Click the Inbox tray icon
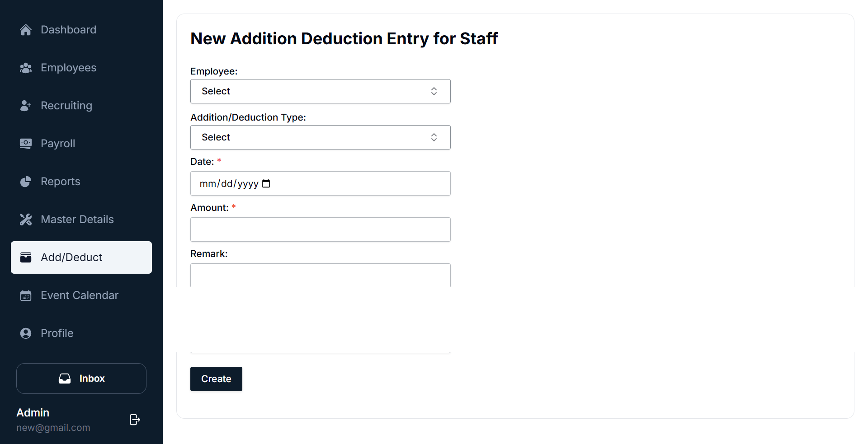Viewport: 868px width, 444px height. (x=65, y=379)
